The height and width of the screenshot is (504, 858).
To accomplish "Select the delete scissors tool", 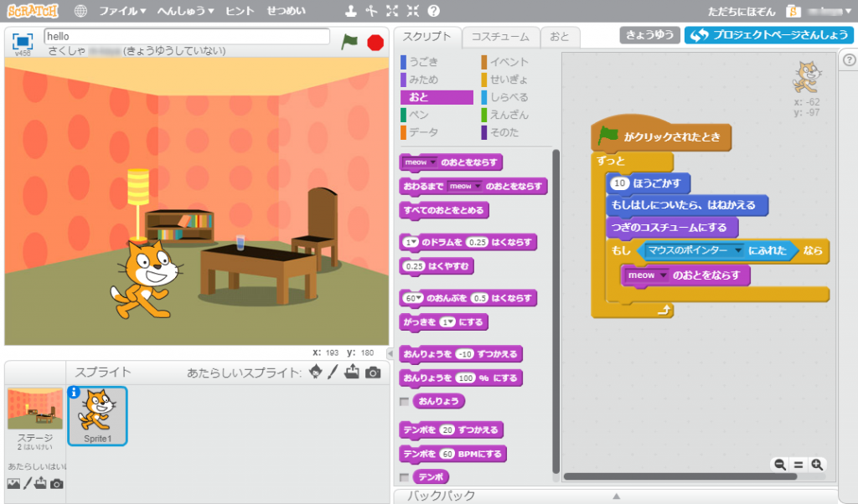I will (371, 11).
